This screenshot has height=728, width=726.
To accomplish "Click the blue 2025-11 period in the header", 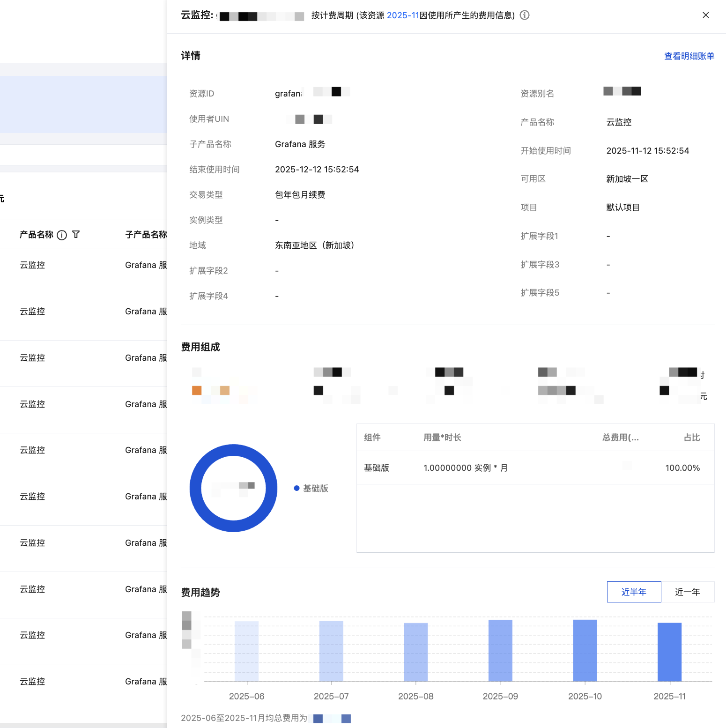I will pos(402,15).
